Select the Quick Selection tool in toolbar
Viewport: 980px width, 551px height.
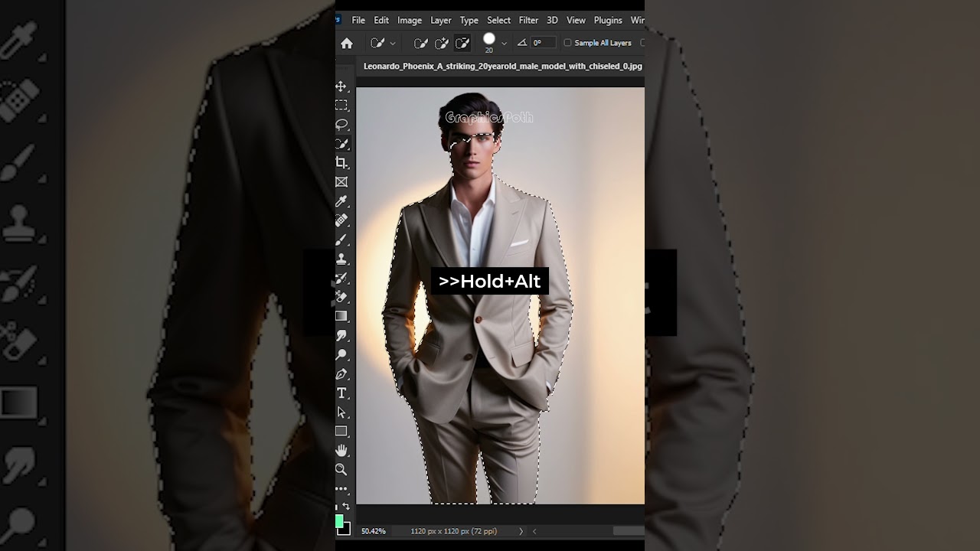tap(341, 144)
